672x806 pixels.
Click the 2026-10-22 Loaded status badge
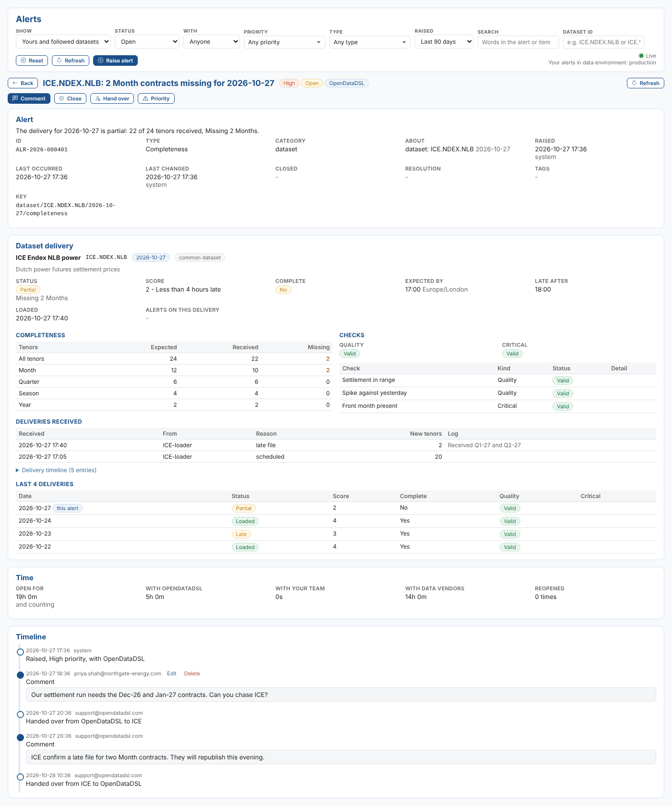point(245,547)
